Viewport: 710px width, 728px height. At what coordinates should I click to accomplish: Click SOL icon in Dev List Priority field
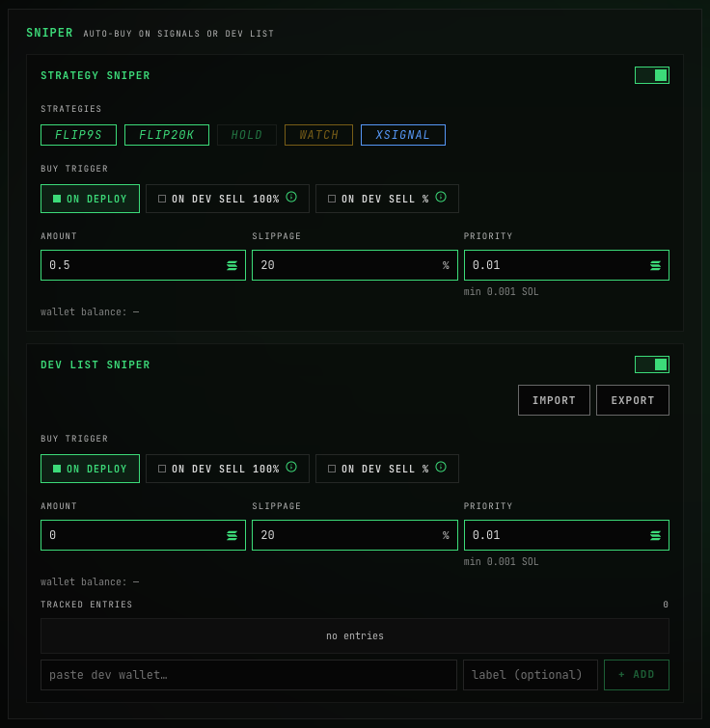tap(655, 536)
